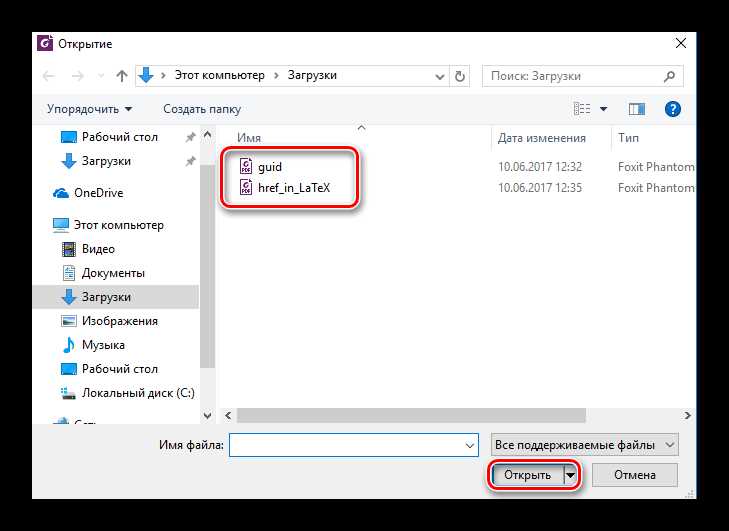Viewport: 729px width, 531px height.
Task: Select pinned Рабочий стол in quick access
Action: click(119, 137)
